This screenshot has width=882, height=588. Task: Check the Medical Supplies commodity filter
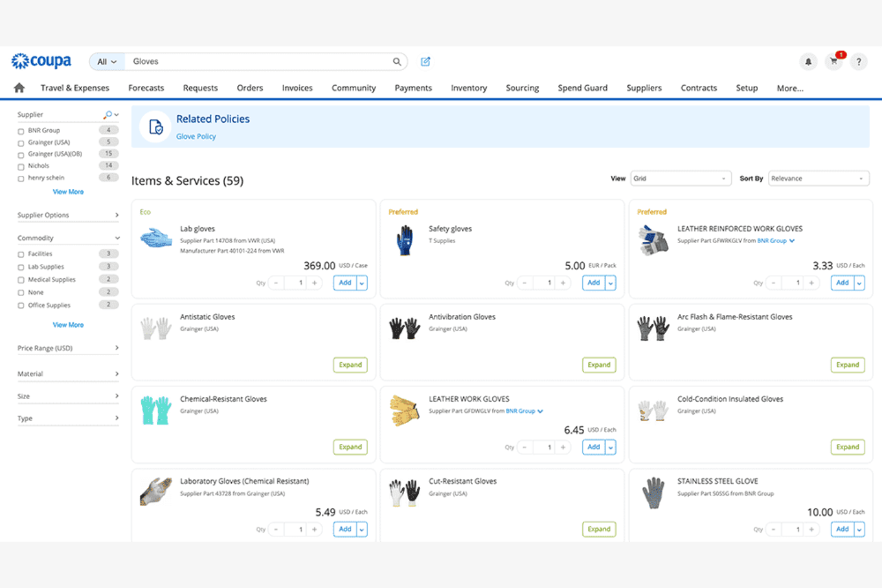(21, 280)
